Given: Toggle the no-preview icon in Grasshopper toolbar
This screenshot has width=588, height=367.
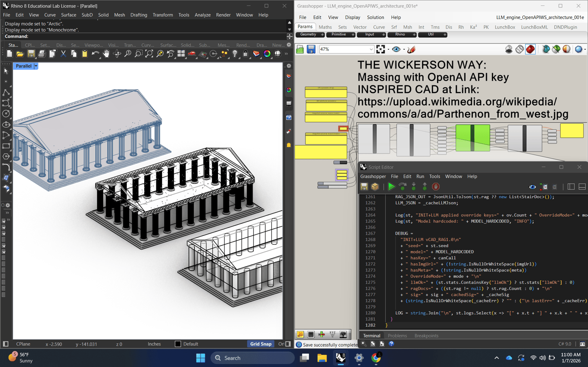Looking at the screenshot, I should (509, 49).
